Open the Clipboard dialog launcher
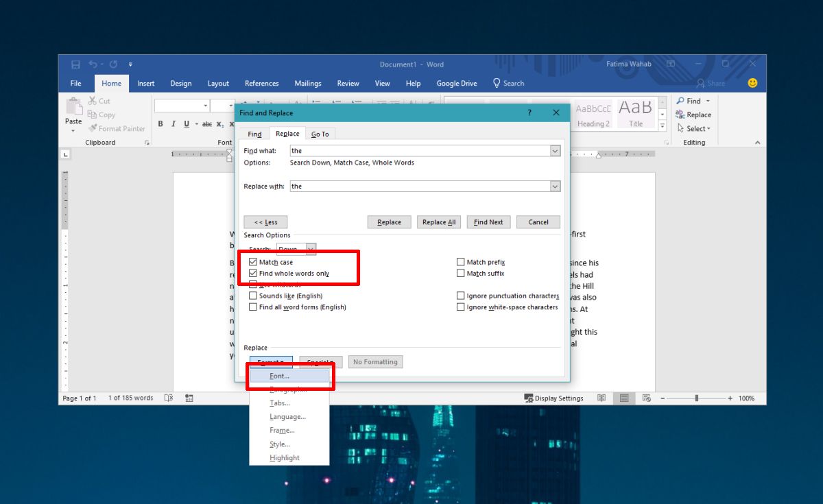 (x=147, y=143)
